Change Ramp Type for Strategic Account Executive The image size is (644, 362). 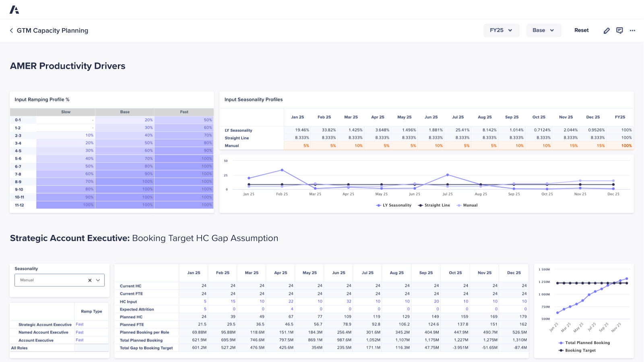click(x=79, y=324)
